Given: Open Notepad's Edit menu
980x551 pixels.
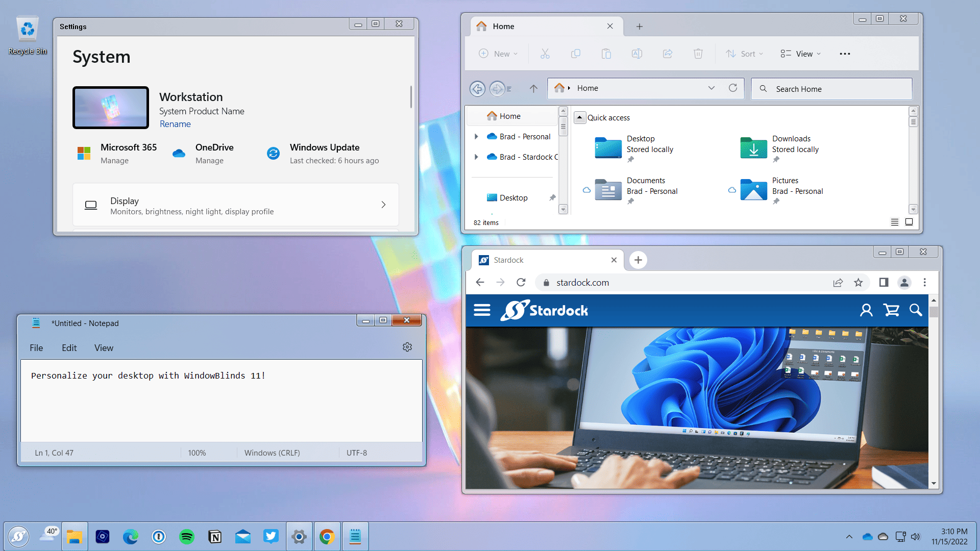Looking at the screenshot, I should click(69, 347).
